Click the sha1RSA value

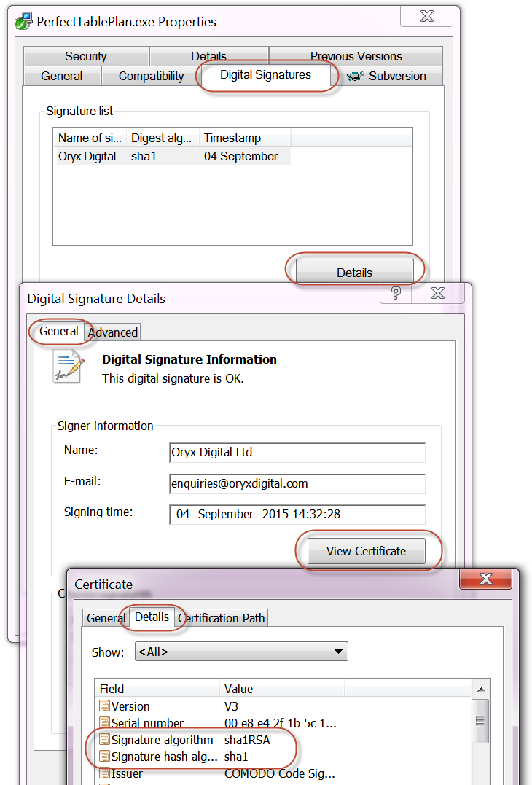247,740
